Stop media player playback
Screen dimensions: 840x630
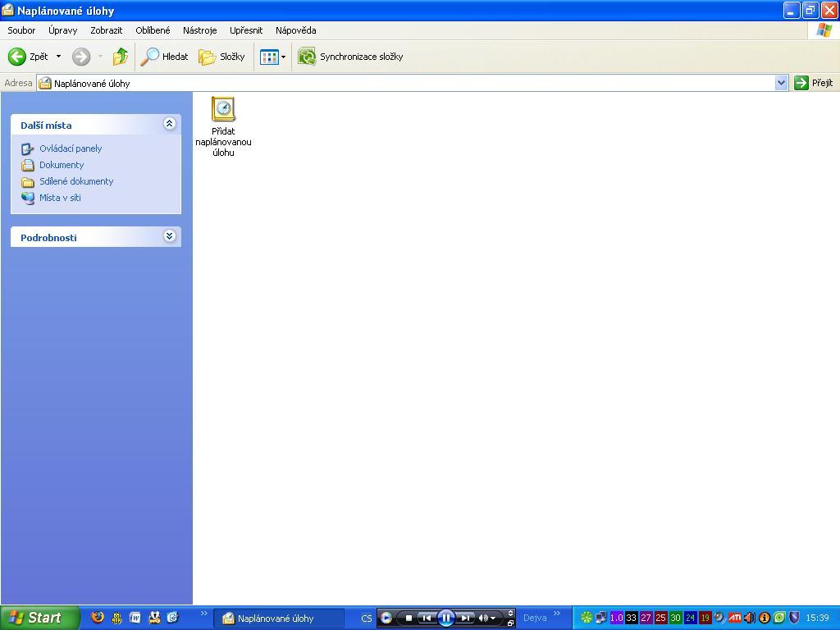pyautogui.click(x=409, y=619)
